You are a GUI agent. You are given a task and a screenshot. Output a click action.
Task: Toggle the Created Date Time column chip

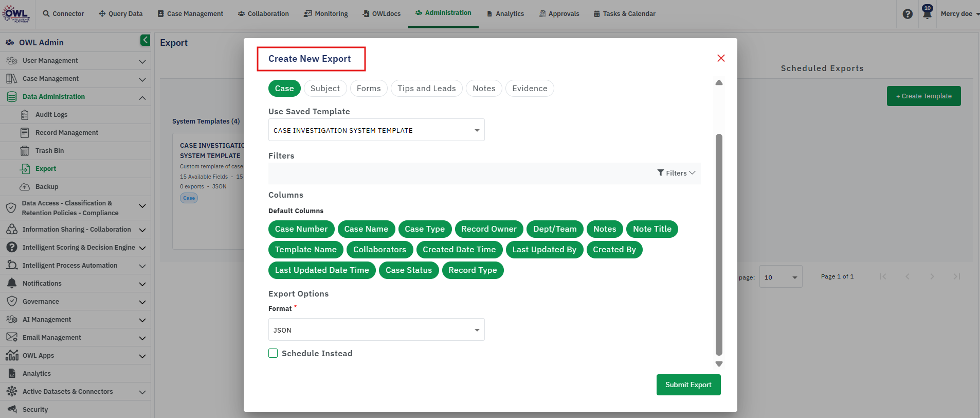[x=459, y=250]
